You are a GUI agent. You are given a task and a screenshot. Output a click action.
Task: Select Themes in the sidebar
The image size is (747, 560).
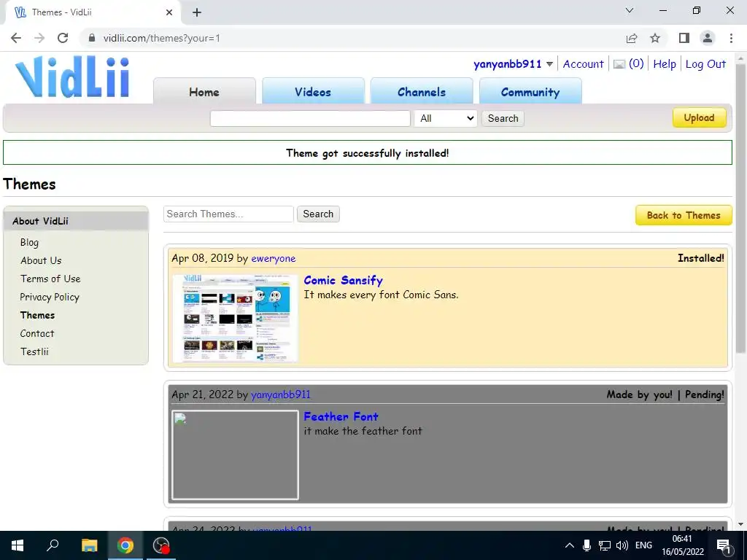point(38,315)
